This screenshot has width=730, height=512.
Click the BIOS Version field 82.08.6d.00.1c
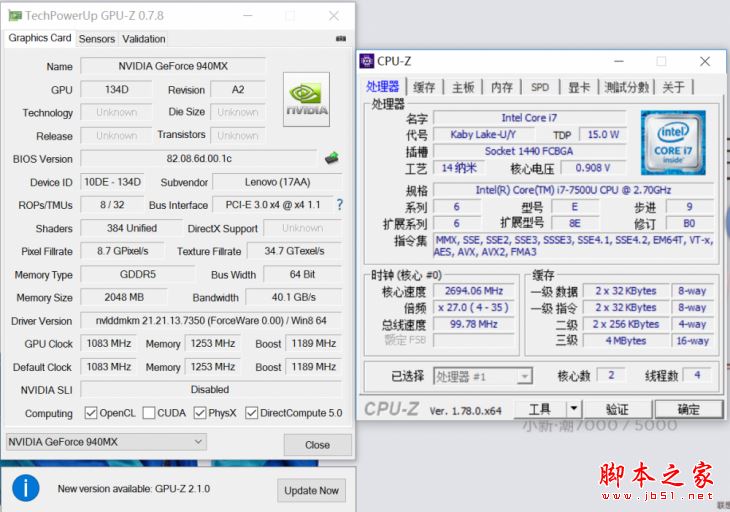199,158
